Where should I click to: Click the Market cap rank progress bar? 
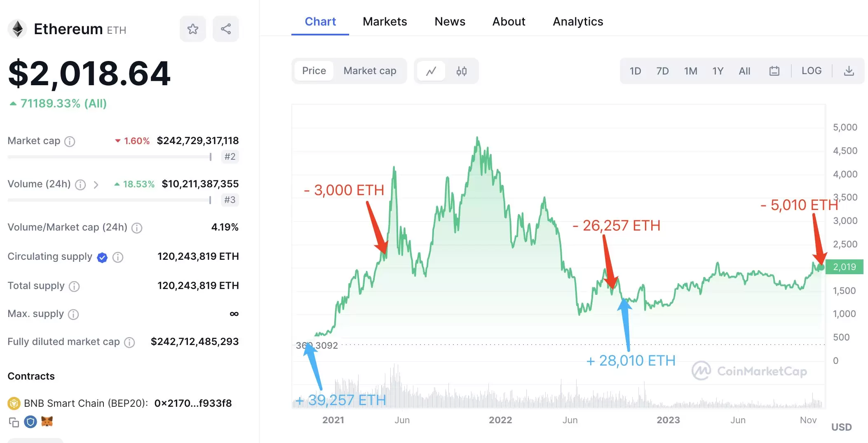pos(109,157)
